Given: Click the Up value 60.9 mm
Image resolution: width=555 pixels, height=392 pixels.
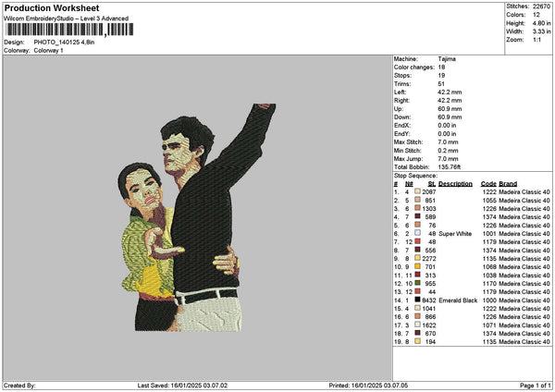Looking at the screenshot, I should (x=450, y=109).
